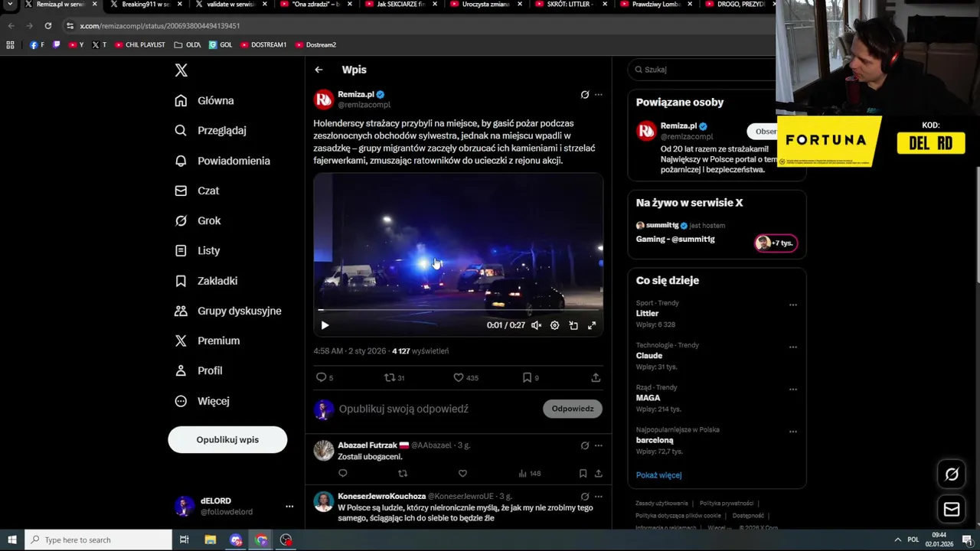Click the X logo in sidebar
This screenshot has width=980, height=551.
pos(181,70)
